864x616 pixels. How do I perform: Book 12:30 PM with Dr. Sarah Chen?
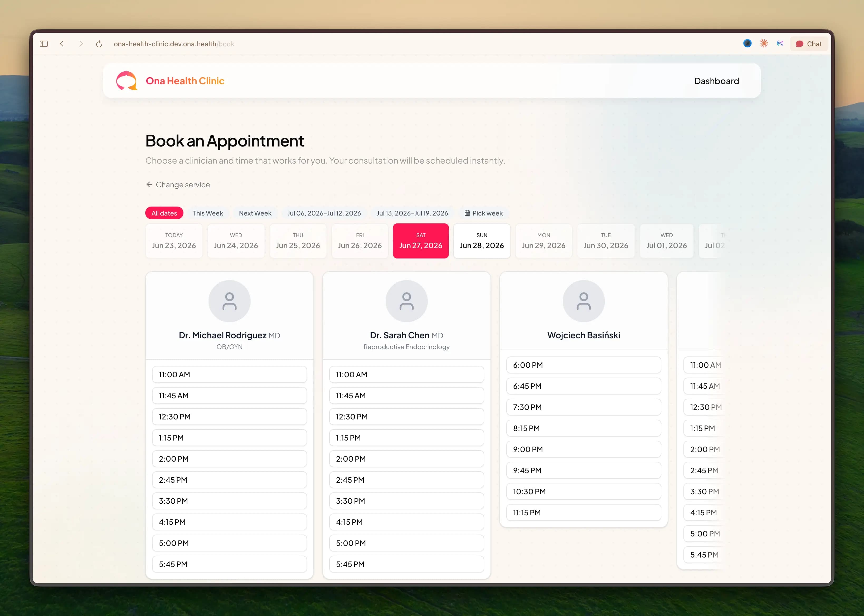406,417
